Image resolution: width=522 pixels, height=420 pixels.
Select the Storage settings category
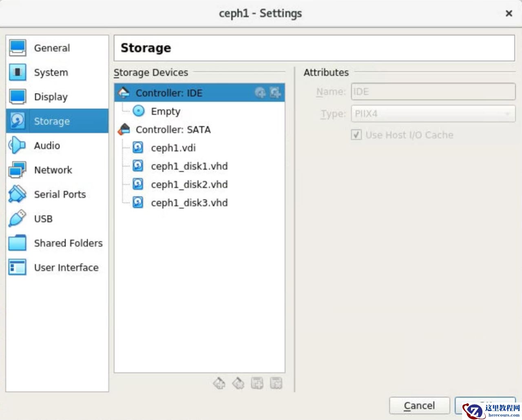(57, 121)
